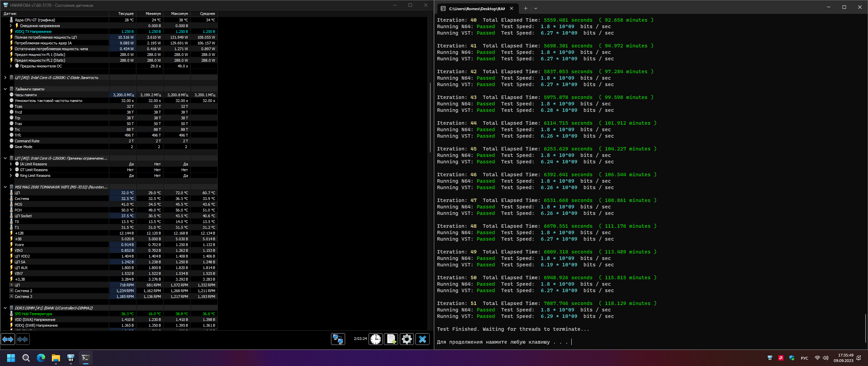Viewport: 868px width, 366px height.
Task: Click the collapse columns arrows button
Action: point(23,339)
